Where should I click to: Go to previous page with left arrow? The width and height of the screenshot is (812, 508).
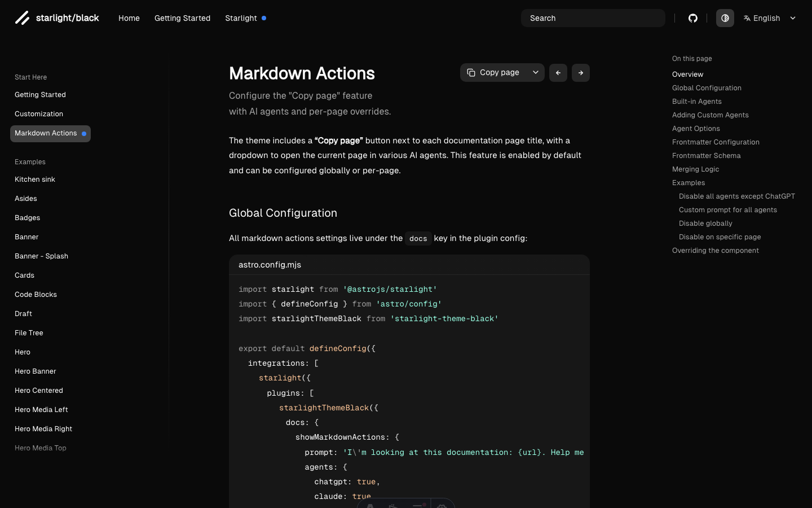point(558,73)
